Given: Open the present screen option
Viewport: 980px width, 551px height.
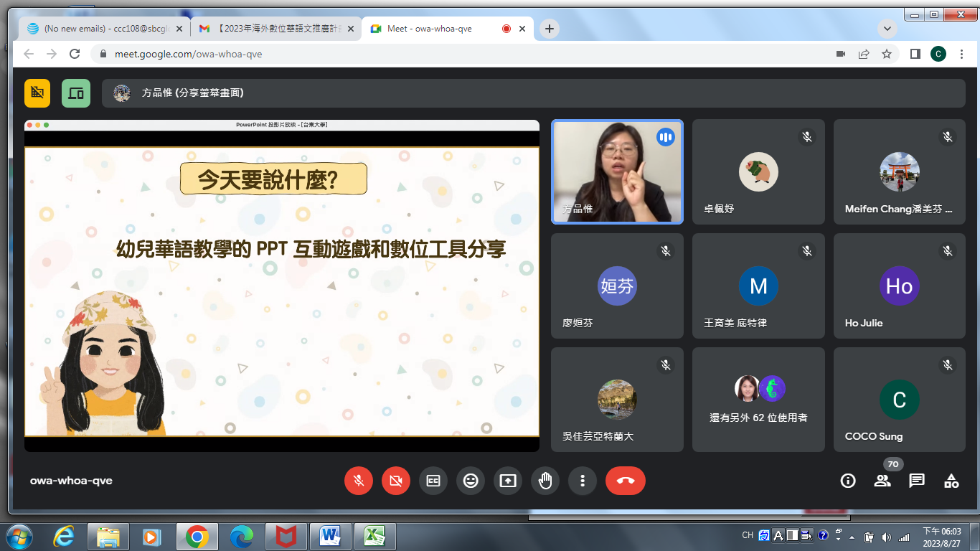Looking at the screenshot, I should [508, 481].
